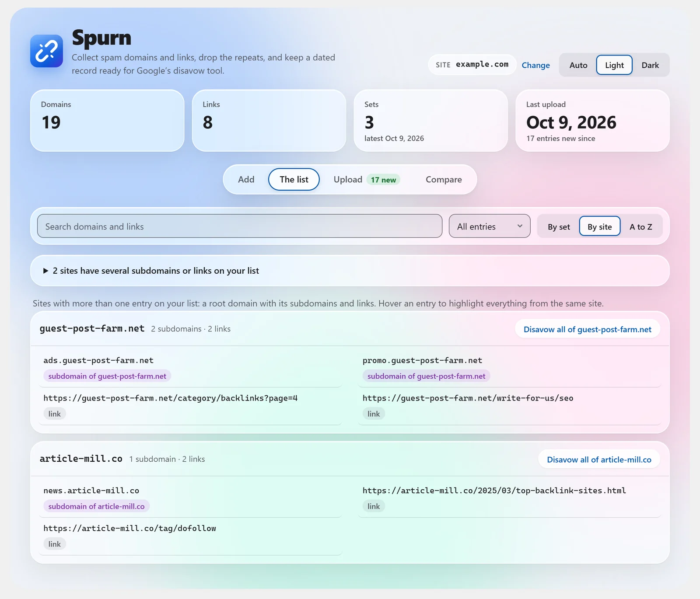The image size is (700, 599).
Task: Click the subdomain tag under ads.guest-post-farm.net
Action: (107, 376)
